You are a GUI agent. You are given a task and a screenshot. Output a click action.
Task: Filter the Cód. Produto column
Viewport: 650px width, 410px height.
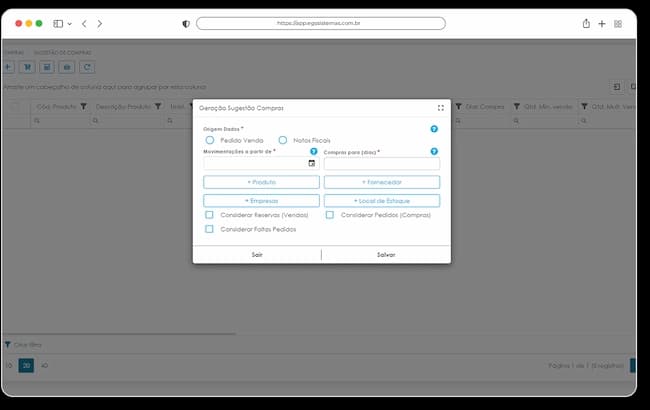click(83, 107)
